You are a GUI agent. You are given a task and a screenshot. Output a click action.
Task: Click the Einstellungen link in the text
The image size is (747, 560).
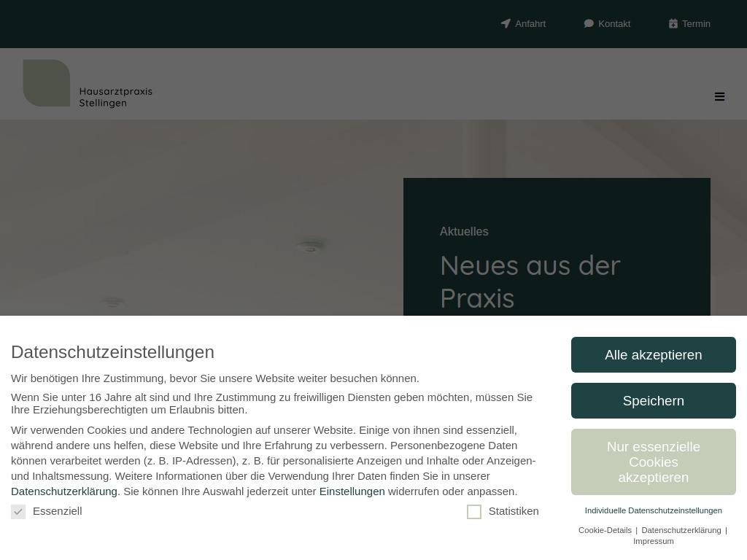pos(352,491)
